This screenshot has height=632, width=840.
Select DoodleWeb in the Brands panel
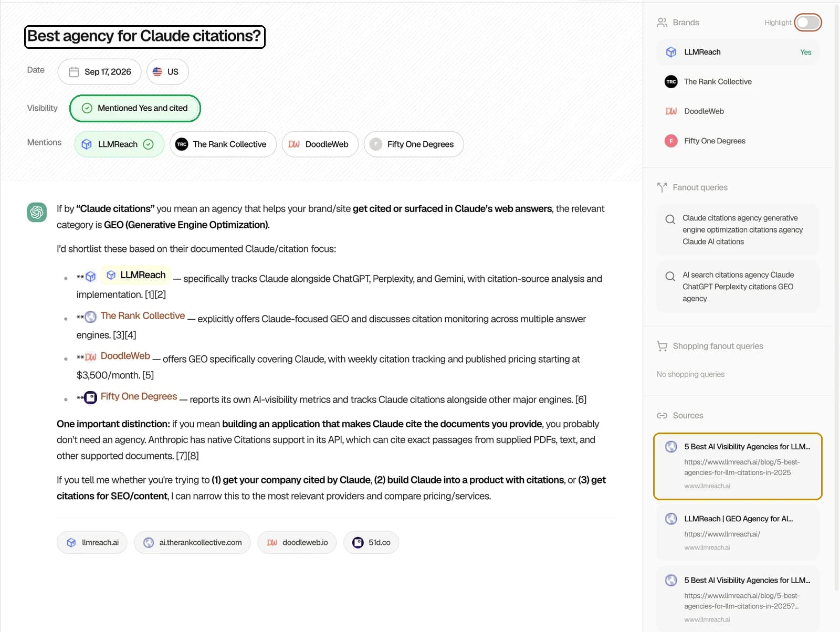coord(738,111)
